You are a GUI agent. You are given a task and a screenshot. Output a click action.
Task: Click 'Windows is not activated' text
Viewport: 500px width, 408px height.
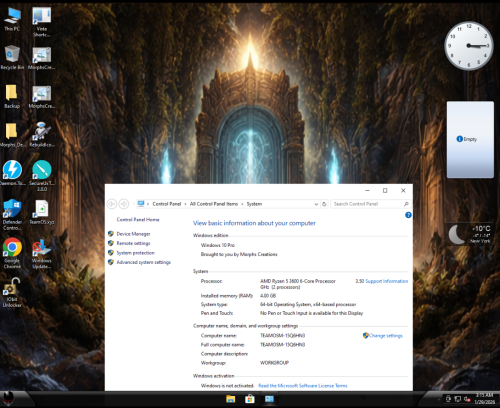point(227,385)
